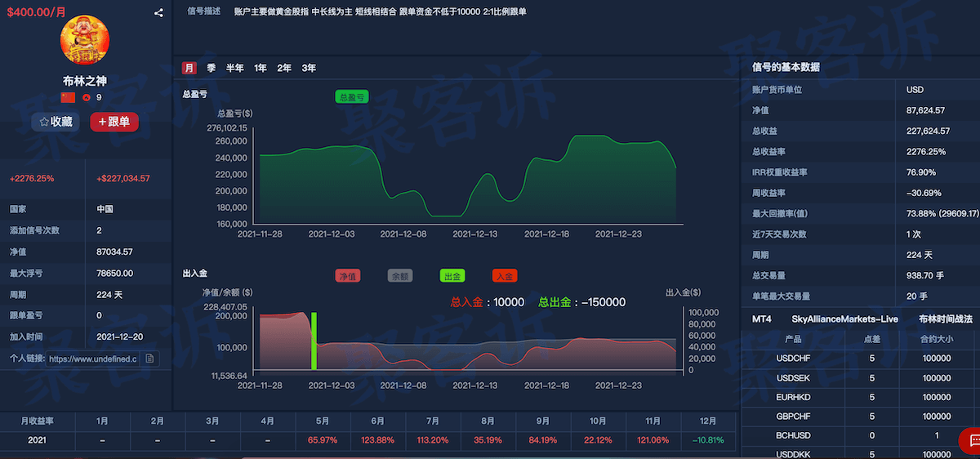Toggle the 净值 legend in the deposit chart
Screen dimensions: 980x459
pyautogui.click(x=347, y=276)
